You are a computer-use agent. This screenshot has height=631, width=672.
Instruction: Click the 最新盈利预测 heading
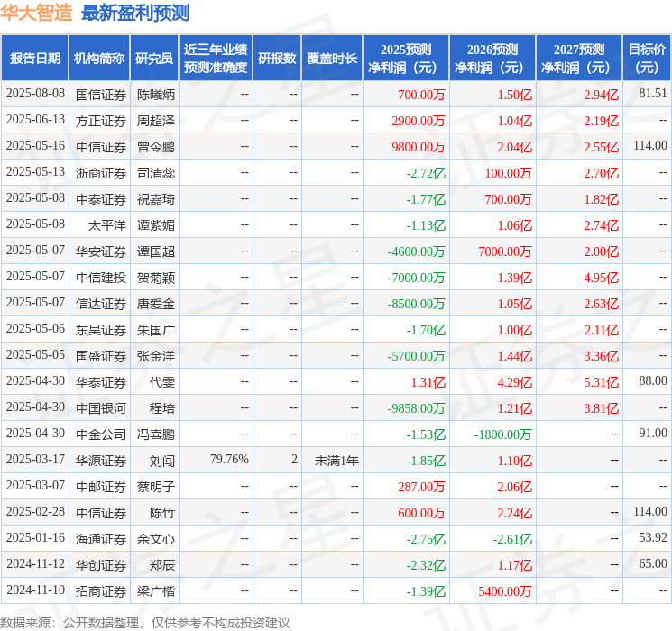pos(135,13)
